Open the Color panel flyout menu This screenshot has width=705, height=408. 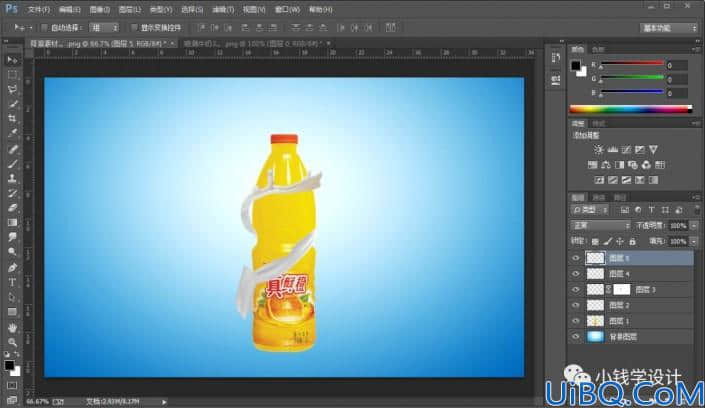tap(696, 49)
